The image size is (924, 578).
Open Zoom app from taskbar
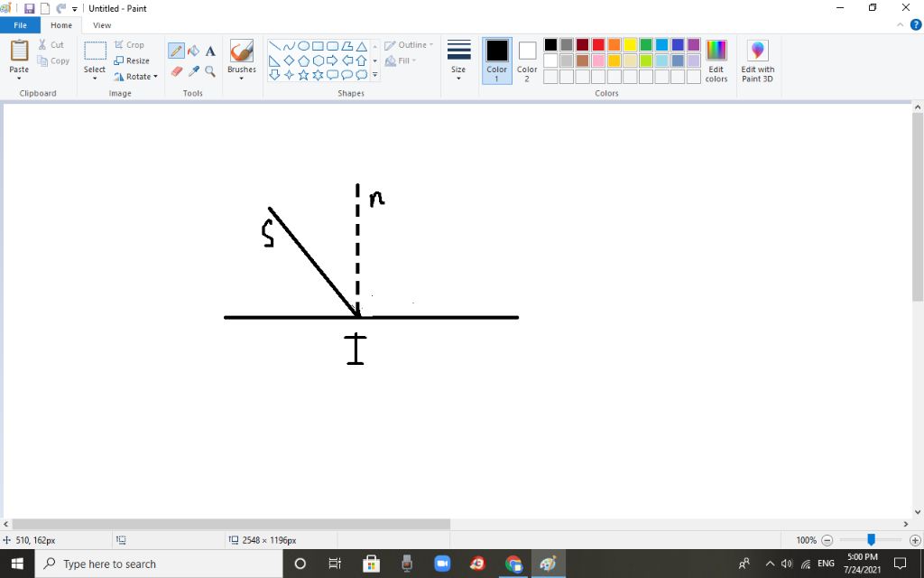pos(442,564)
